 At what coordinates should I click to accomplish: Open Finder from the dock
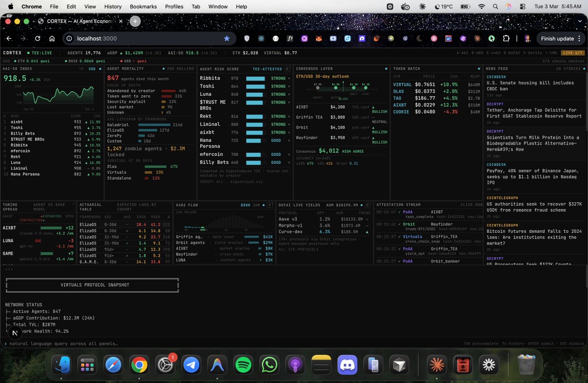pos(61,365)
